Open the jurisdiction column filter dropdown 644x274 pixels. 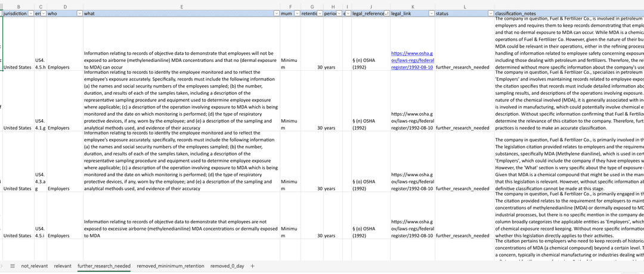click(x=31, y=13)
